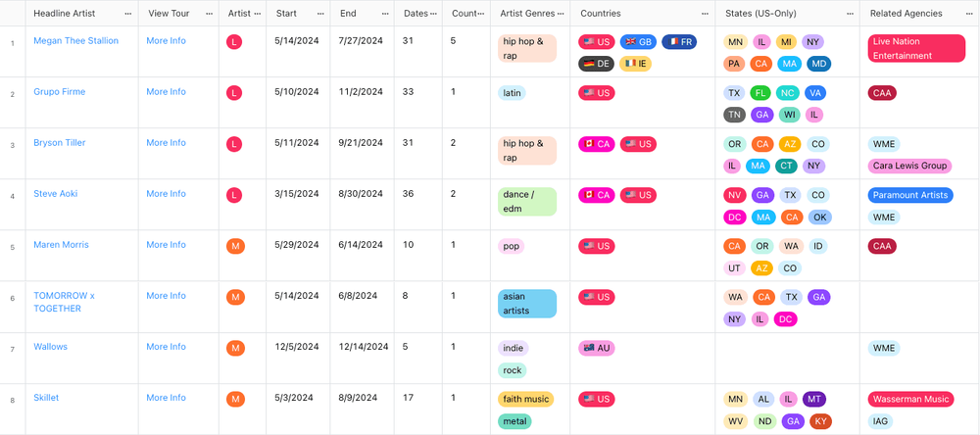Click GB country flag tag

(638, 42)
